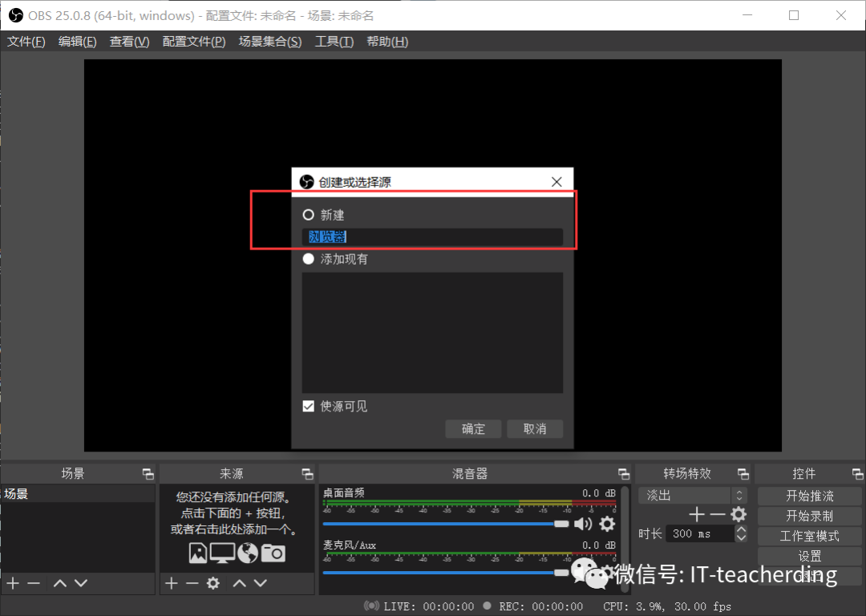
Task: Open transition properties gear icon
Action: (739, 515)
